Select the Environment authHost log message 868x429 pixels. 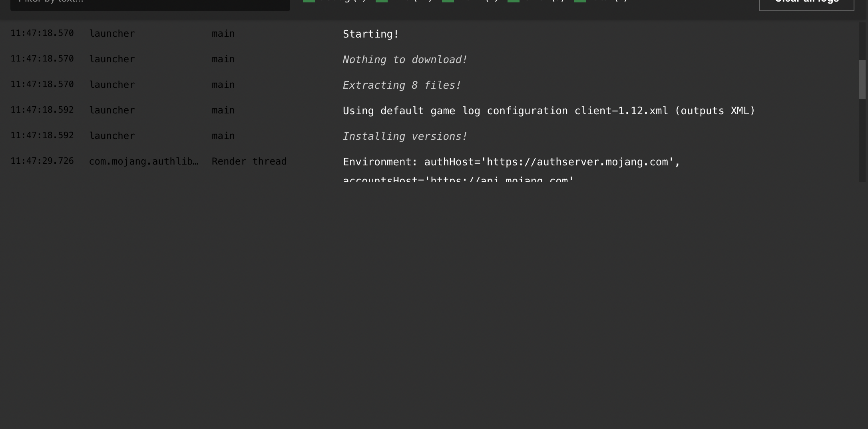(511, 162)
